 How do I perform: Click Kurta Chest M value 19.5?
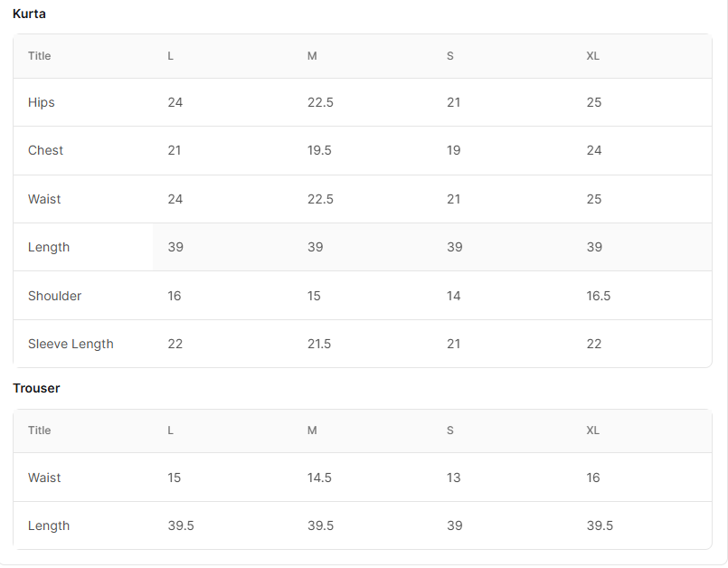pyautogui.click(x=319, y=150)
